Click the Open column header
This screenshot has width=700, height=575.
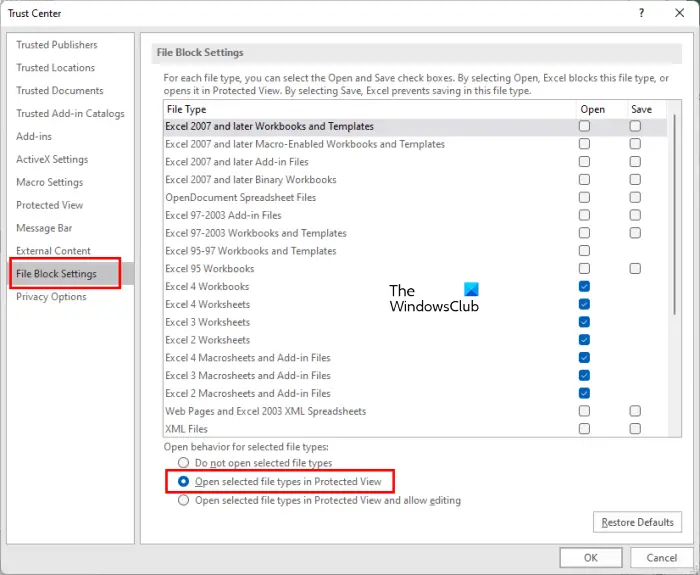point(592,109)
